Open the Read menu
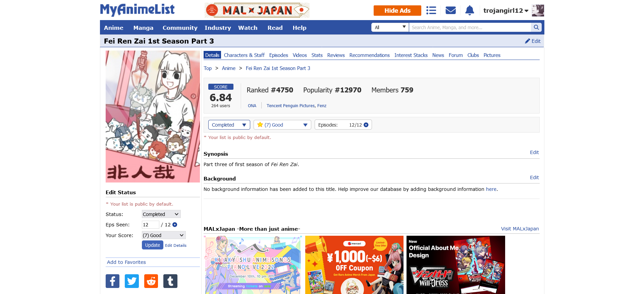Screen dimensions: 644x294 (275, 28)
